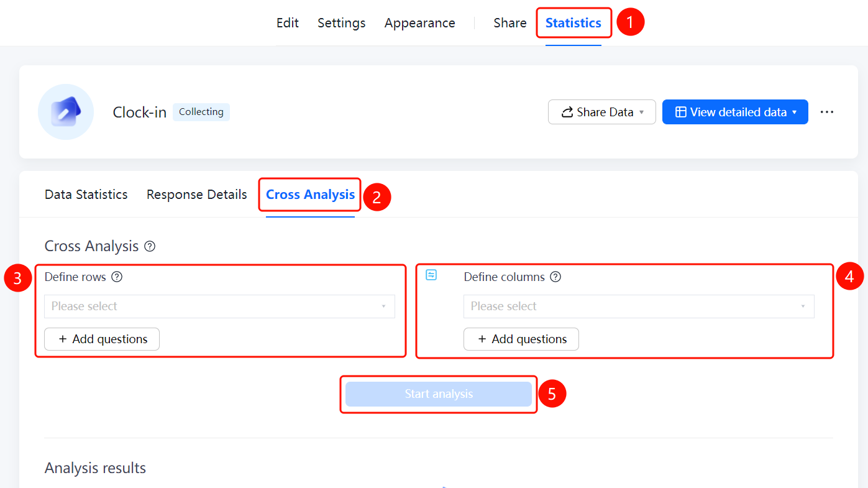Open the Define columns Please select dropdown
868x488 pixels.
pos(639,306)
